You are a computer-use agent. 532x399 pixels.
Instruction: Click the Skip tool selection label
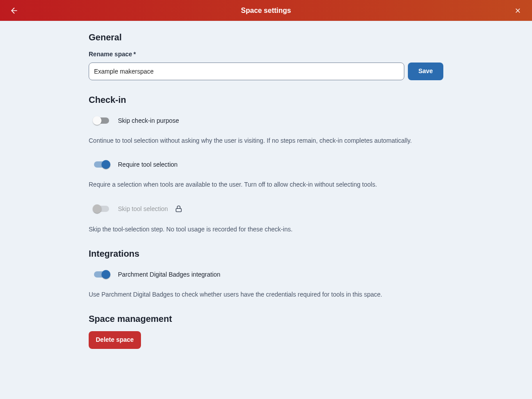click(x=143, y=209)
